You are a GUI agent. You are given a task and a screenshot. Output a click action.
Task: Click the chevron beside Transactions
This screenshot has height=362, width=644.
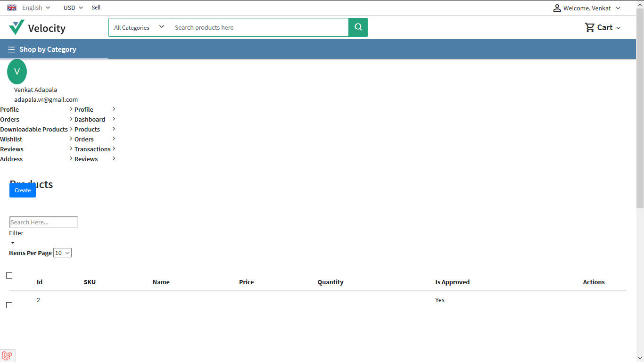(x=114, y=148)
